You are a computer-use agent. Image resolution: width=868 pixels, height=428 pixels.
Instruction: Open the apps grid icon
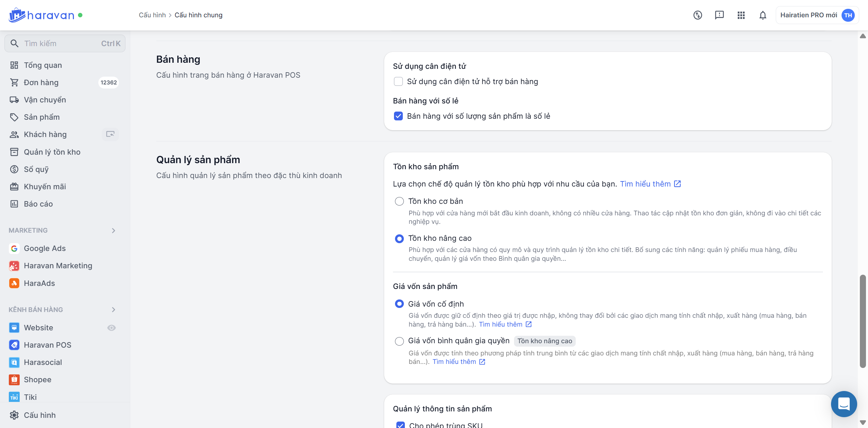coord(741,15)
